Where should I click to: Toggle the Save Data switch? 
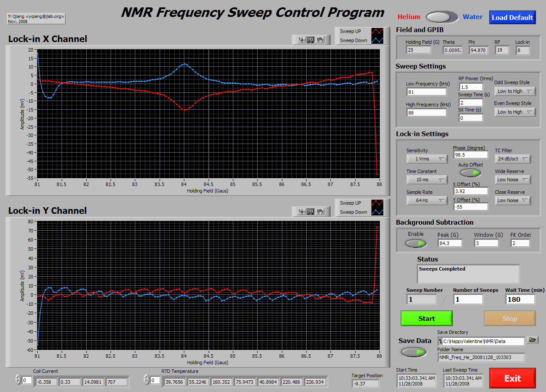click(x=413, y=352)
